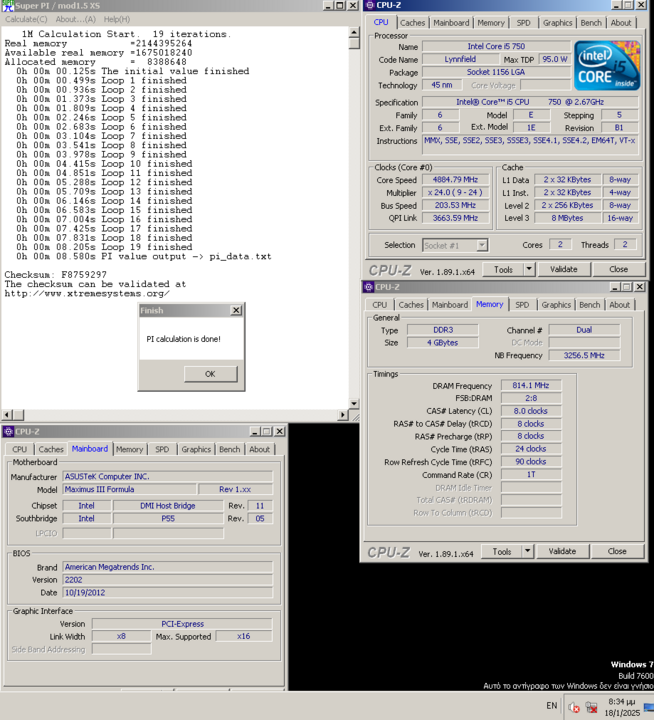Click OK in PI calculation dialog
The image size is (654, 720).
pos(210,374)
